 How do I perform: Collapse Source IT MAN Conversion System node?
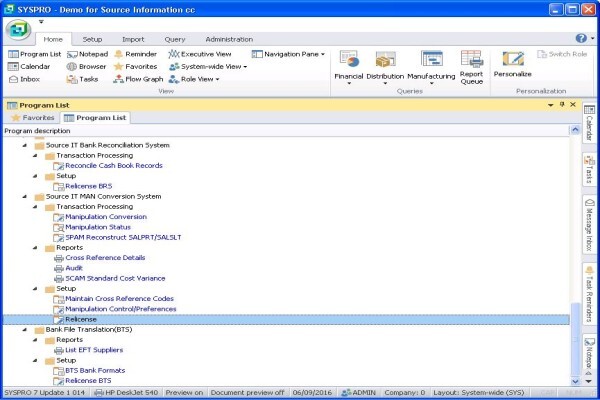pyautogui.click(x=25, y=196)
